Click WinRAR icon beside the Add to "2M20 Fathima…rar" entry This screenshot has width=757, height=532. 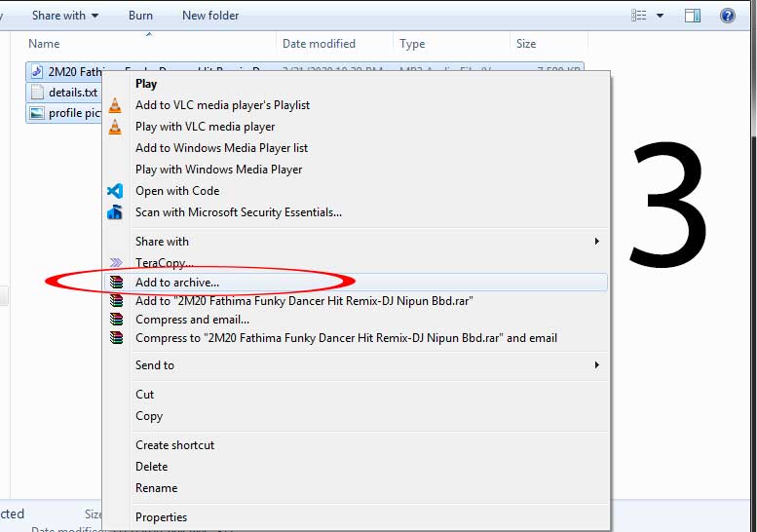click(116, 301)
